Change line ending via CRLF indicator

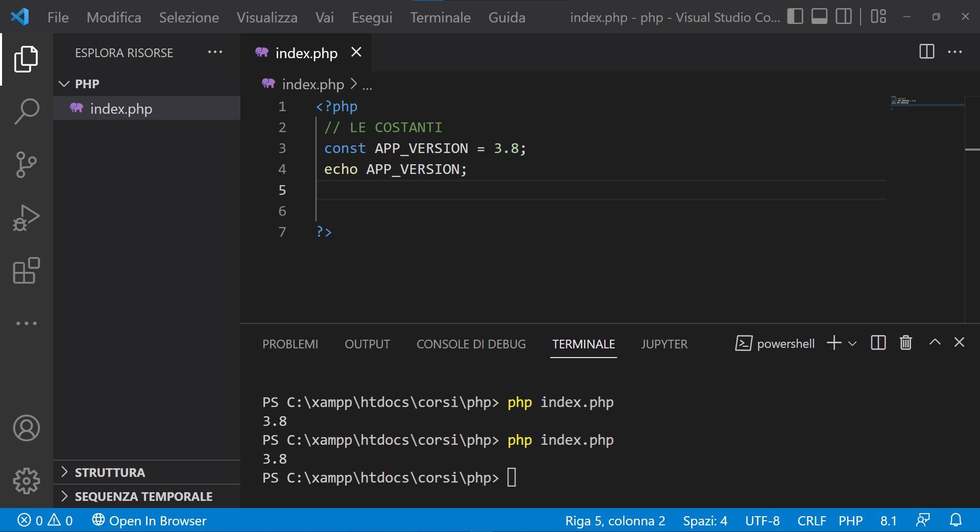pyautogui.click(x=812, y=521)
